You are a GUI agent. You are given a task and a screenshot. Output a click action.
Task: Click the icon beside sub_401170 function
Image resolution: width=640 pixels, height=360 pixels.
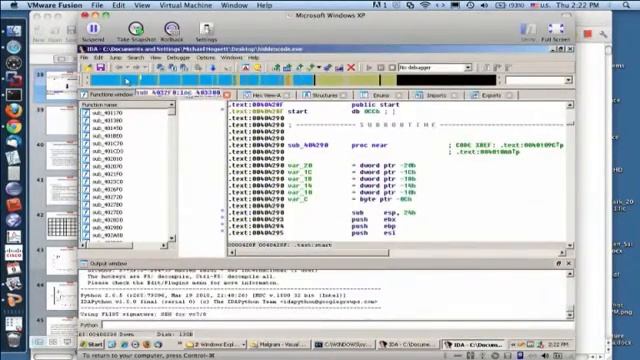click(86, 113)
